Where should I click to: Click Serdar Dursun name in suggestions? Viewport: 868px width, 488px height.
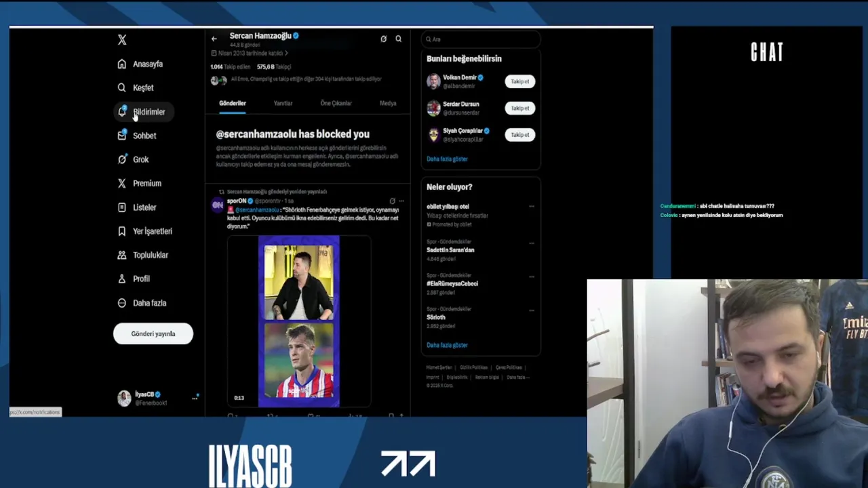click(461, 104)
